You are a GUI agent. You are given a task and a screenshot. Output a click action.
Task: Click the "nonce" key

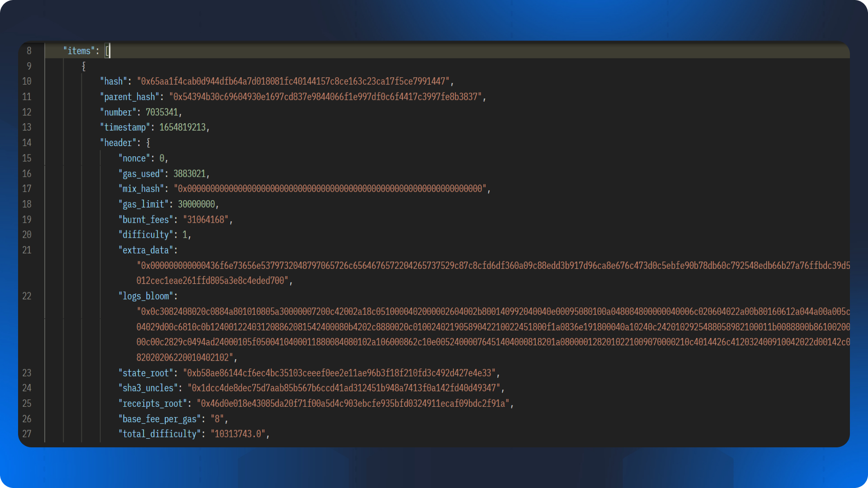pyautogui.click(x=134, y=158)
